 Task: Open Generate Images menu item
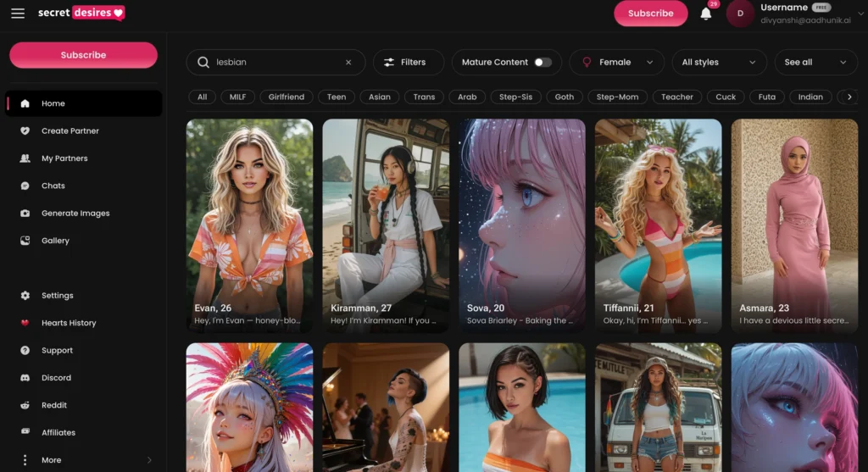(84, 213)
